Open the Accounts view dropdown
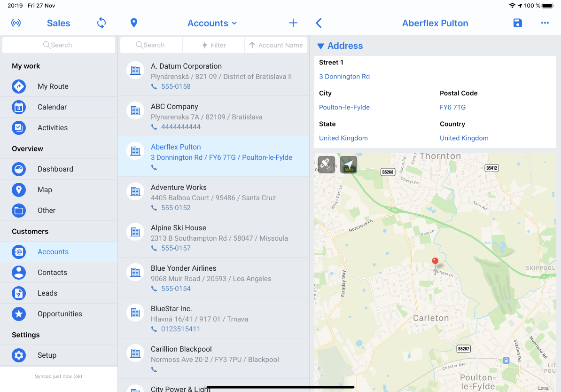This screenshot has width=561, height=392. tap(212, 24)
